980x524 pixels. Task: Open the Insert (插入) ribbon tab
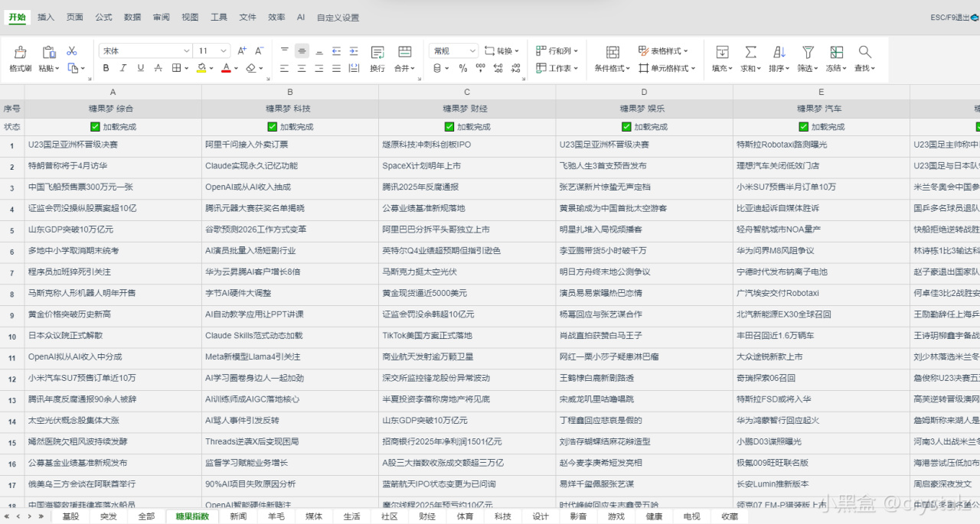(46, 17)
